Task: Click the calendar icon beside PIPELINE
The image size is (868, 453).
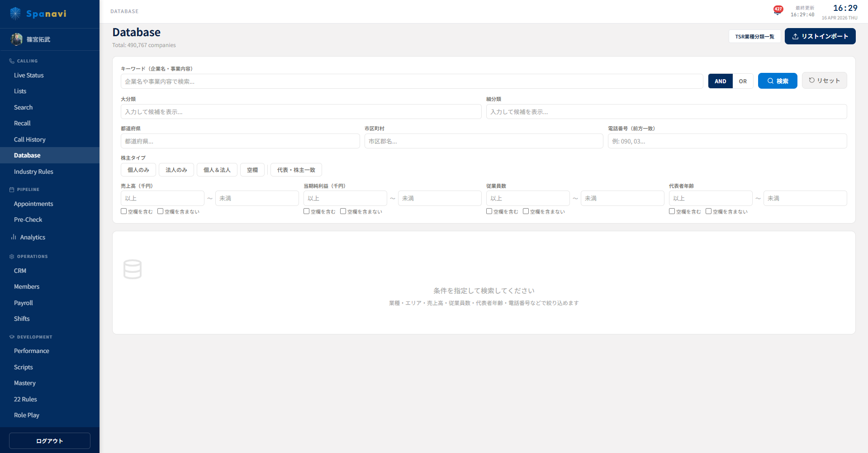Action: pos(11,189)
